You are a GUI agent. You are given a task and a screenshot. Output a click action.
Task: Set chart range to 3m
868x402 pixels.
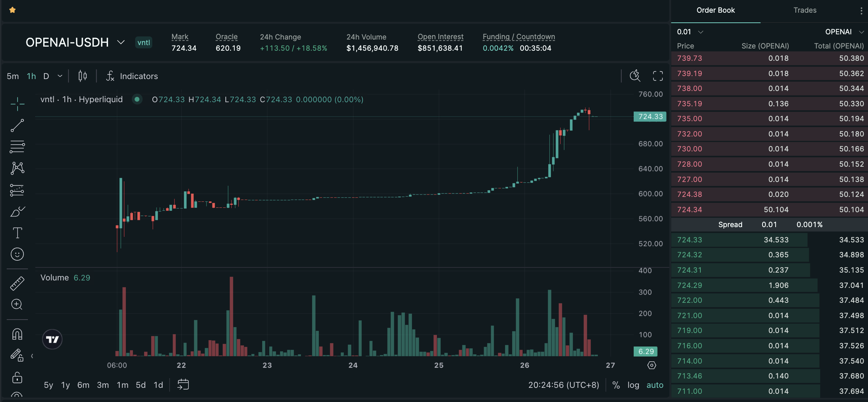(103, 385)
